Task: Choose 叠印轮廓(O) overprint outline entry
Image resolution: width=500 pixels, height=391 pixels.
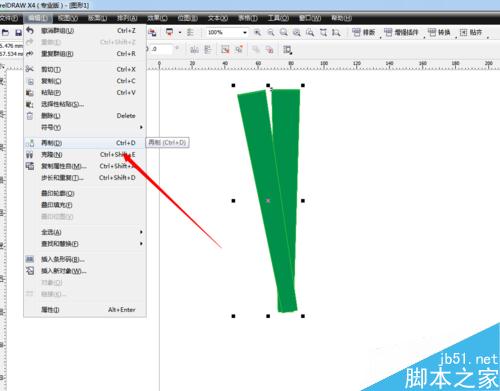Action: (x=85, y=193)
